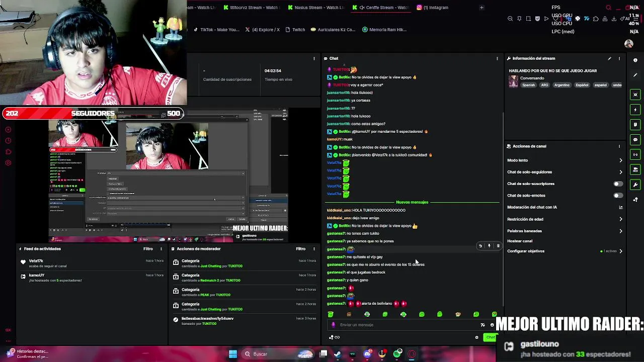The width and height of the screenshot is (644, 362).
Task: Open Filtro in Feed de actividades
Action: pyautogui.click(x=148, y=249)
